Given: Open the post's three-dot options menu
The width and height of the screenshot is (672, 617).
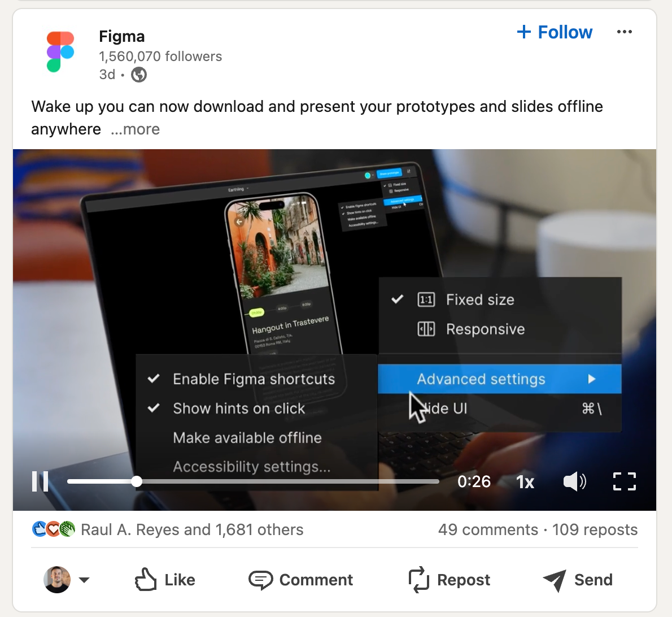Looking at the screenshot, I should click(624, 32).
